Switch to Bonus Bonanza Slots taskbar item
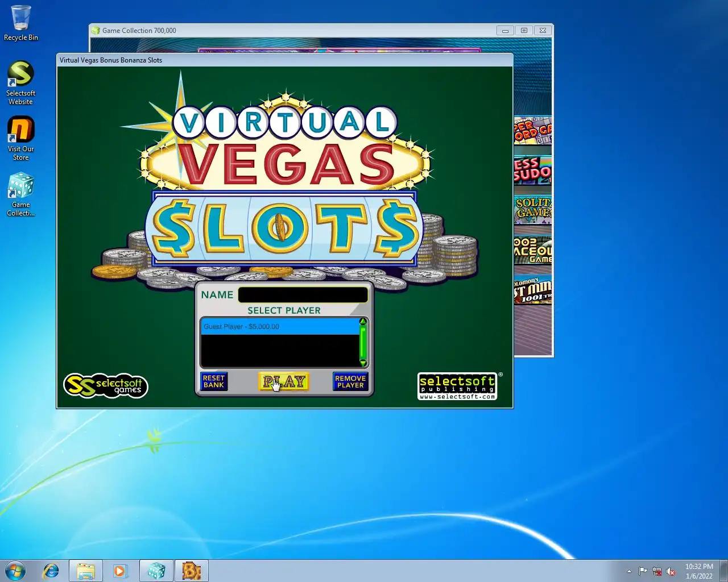 192,571
